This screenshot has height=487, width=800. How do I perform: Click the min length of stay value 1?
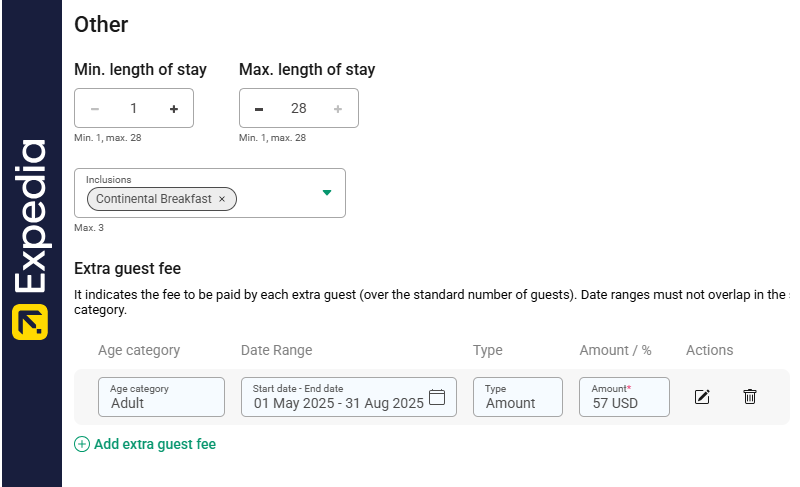pos(133,109)
